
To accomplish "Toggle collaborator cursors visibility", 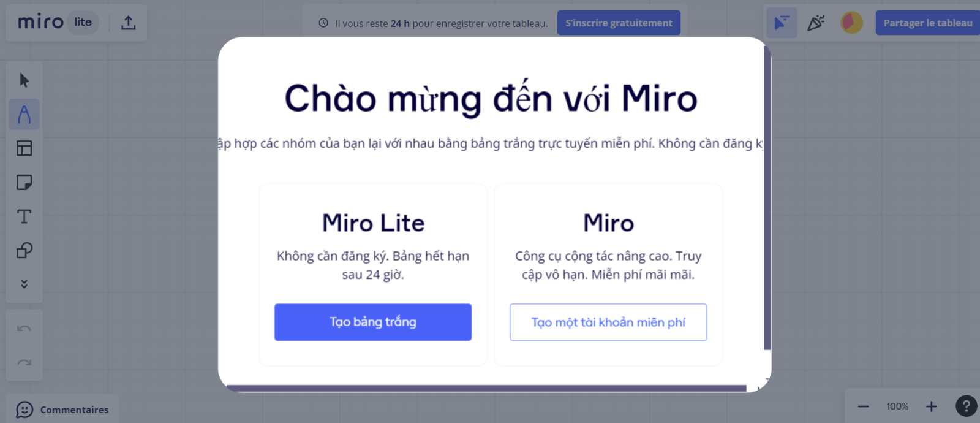I will pos(782,22).
